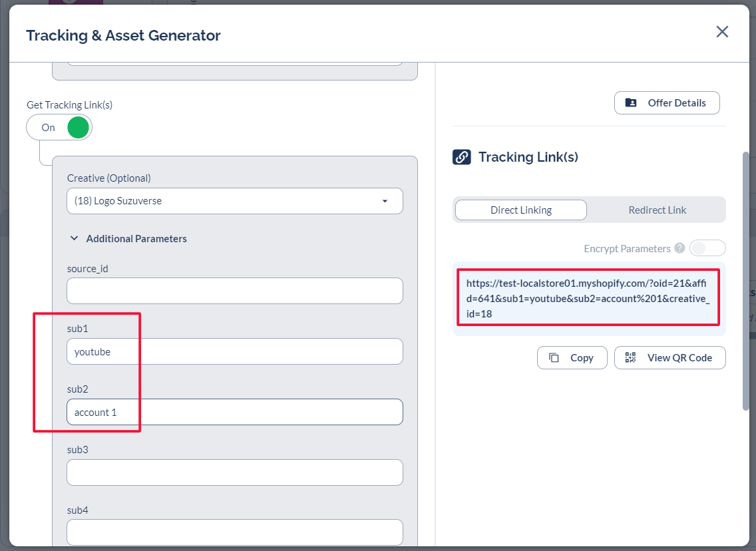Click the Offer Details folder icon

[x=631, y=103]
